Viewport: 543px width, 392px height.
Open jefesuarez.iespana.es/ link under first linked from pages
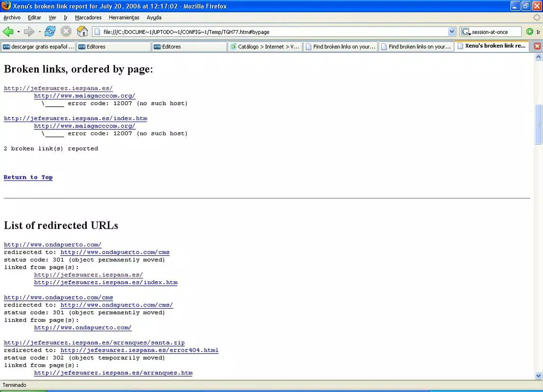(x=88, y=275)
